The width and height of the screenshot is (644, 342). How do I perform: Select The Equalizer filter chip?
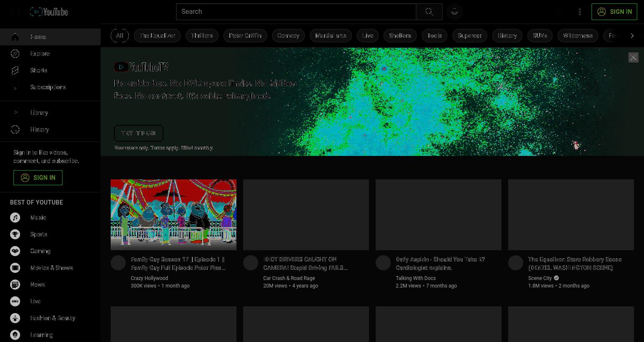click(157, 36)
